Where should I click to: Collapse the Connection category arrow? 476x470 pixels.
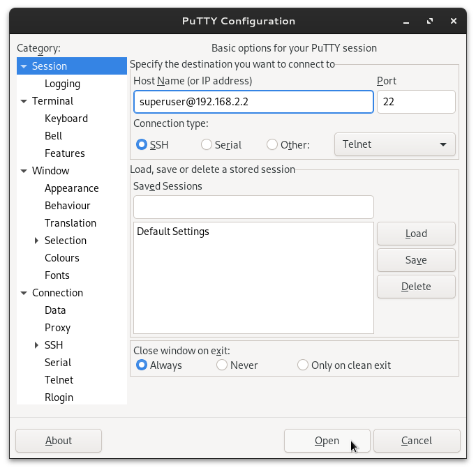(24, 293)
